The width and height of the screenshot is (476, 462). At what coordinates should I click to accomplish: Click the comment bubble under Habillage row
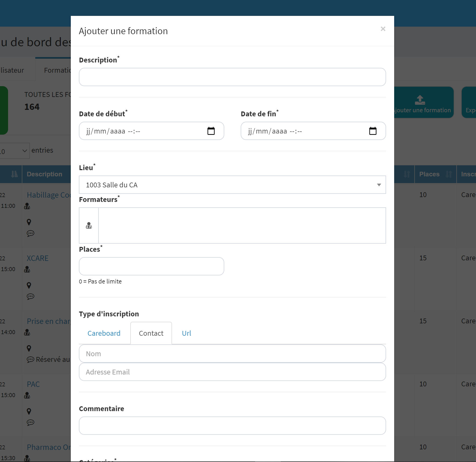[x=30, y=233]
